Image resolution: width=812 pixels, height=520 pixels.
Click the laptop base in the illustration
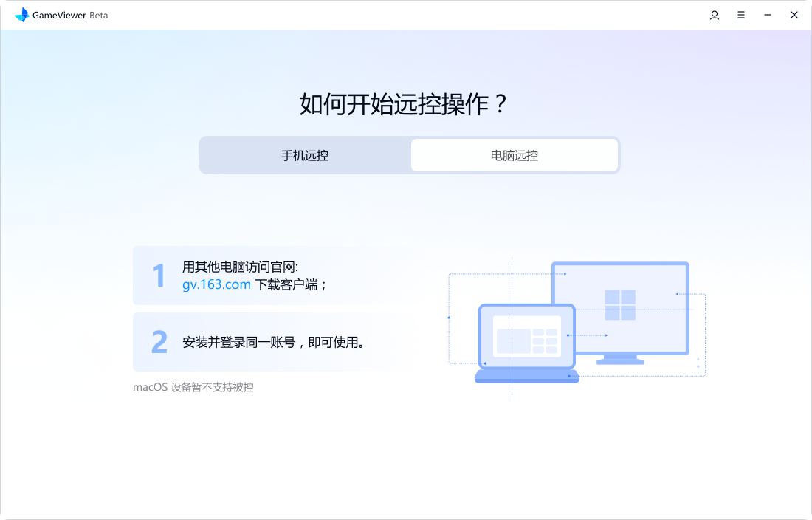526,376
